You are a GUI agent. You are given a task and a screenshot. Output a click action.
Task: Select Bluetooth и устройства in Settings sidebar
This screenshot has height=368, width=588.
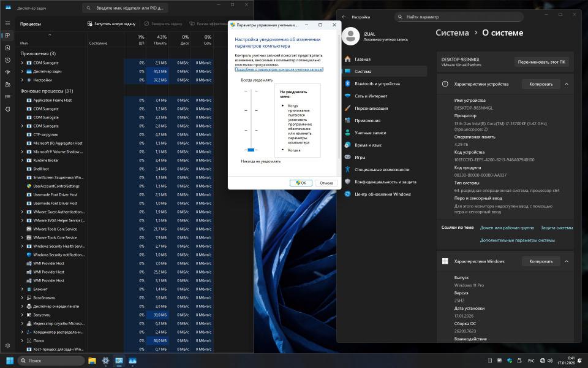377,83
